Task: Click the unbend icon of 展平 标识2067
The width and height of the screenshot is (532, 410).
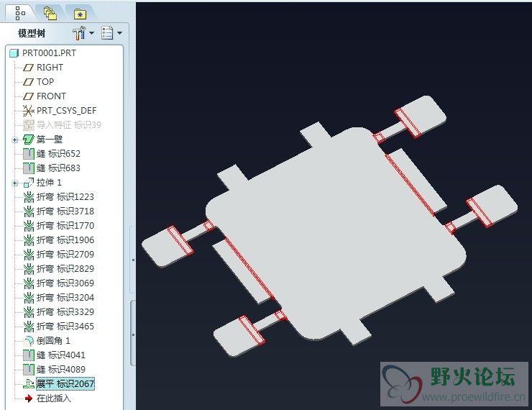Action: [29, 384]
